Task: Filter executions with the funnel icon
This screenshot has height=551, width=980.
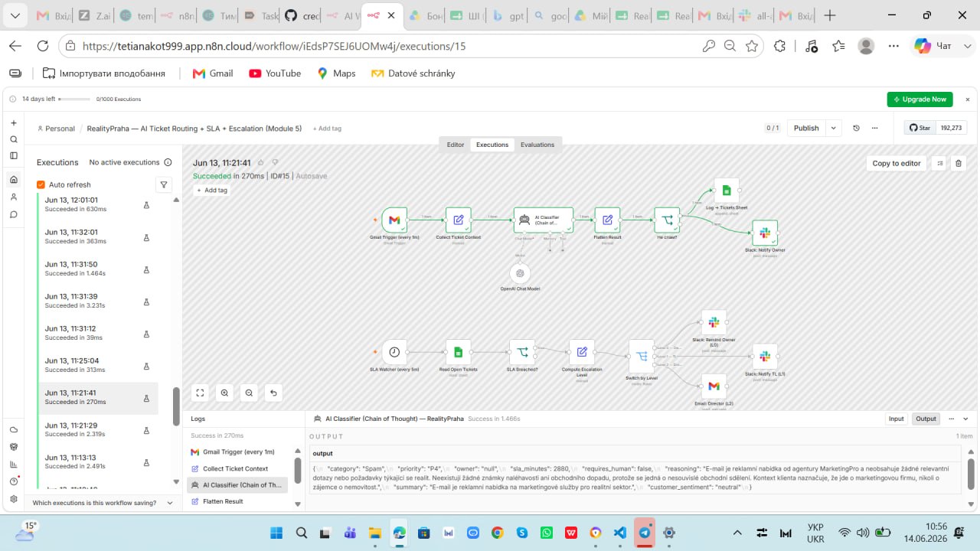Action: (163, 184)
